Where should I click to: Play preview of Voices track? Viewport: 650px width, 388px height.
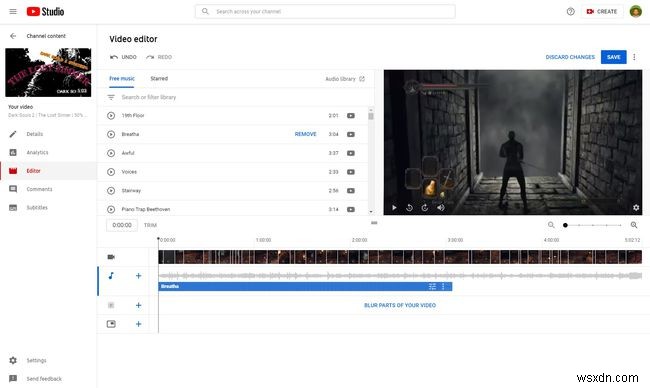point(111,172)
